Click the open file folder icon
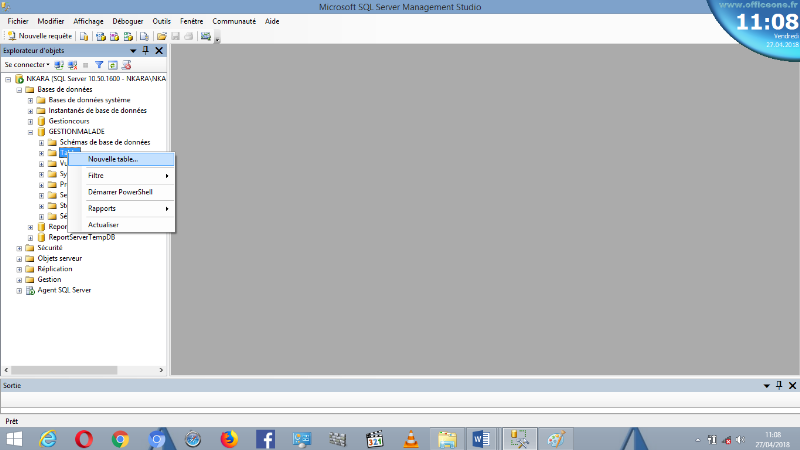 coord(162,36)
